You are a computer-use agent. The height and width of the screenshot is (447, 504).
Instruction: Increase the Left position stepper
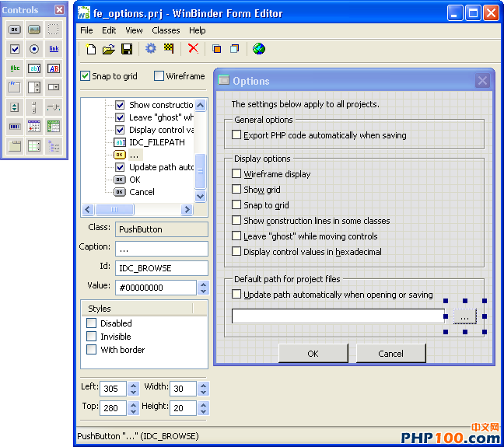click(x=133, y=384)
